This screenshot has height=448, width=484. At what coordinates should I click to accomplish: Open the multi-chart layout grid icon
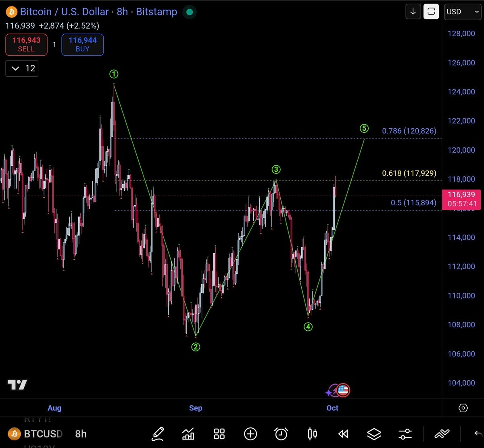tap(219, 434)
